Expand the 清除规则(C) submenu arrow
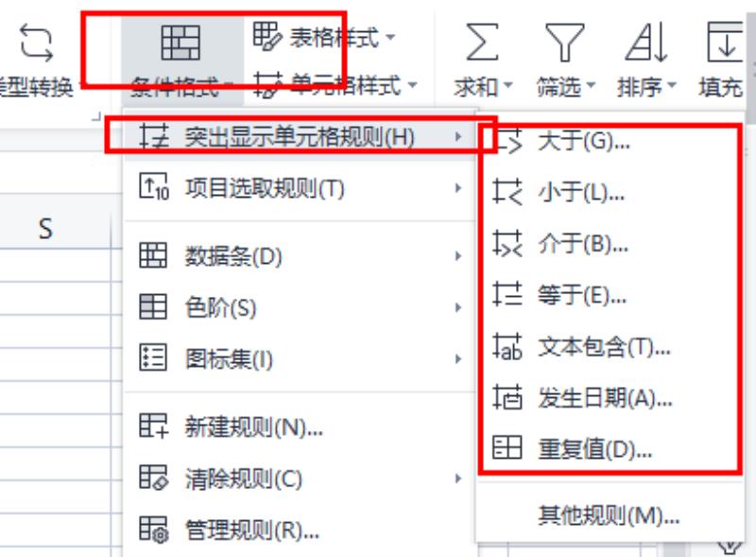 click(458, 479)
